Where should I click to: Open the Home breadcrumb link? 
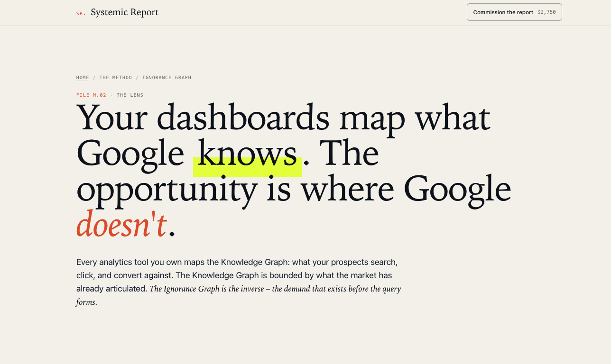point(83,78)
